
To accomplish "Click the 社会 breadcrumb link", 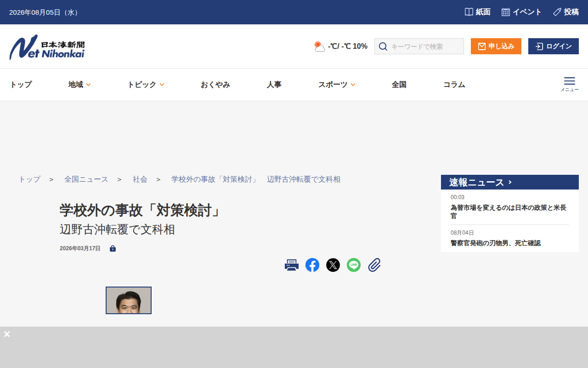I will pos(140,179).
